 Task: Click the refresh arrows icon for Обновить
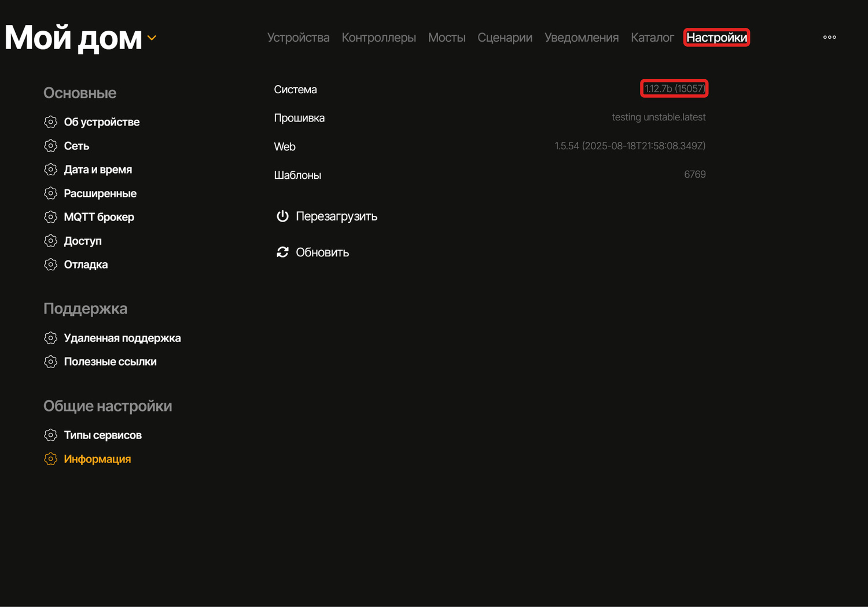pos(282,252)
